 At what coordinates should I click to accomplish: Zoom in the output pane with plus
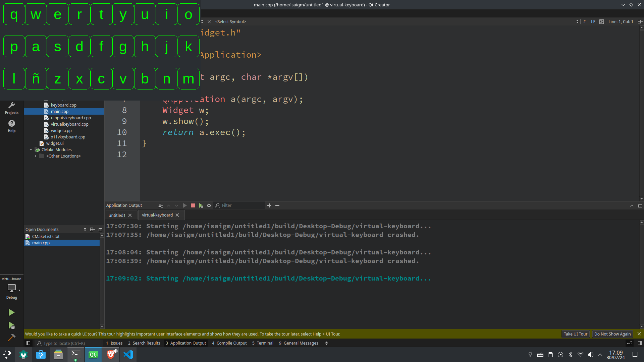[x=269, y=205]
